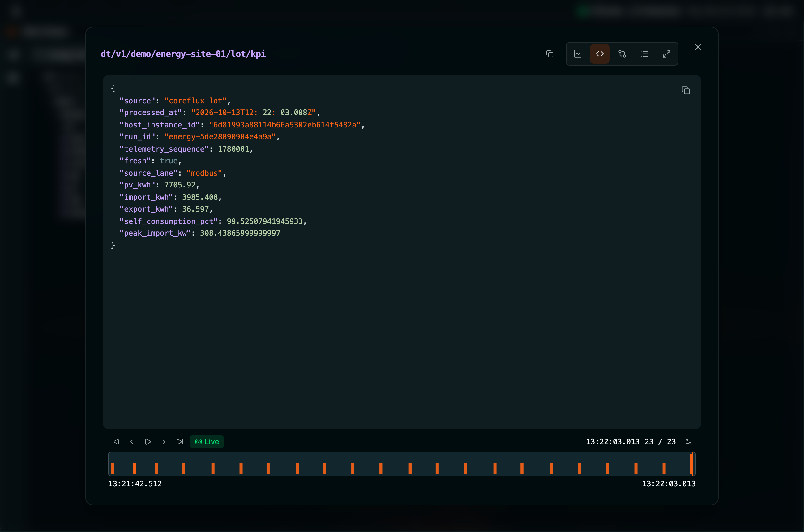Screen dimensions: 804x532
Task: Copy the topic path next to the title
Action: pyautogui.click(x=550, y=54)
